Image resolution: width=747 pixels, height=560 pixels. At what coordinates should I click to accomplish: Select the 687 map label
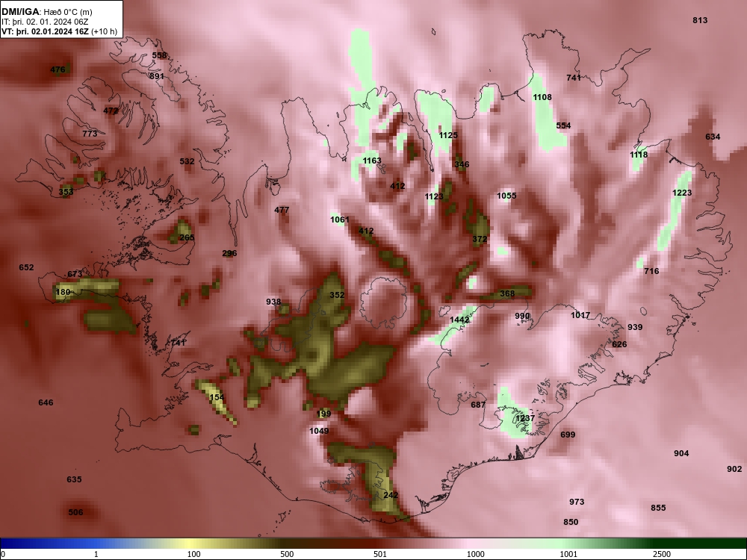pyautogui.click(x=478, y=405)
